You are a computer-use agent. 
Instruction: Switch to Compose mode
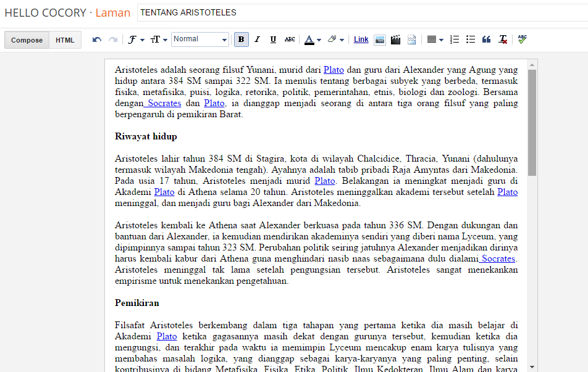(x=27, y=40)
